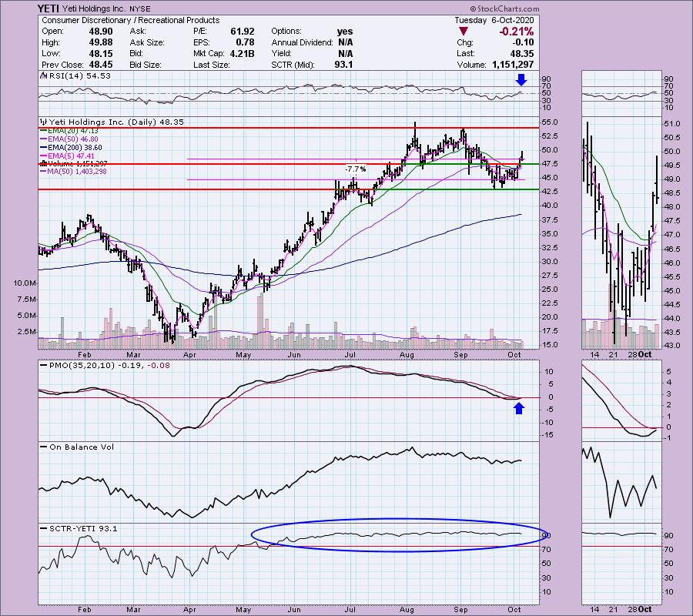The image size is (693, 616).
Task: Click the Last price value 48.35 in header
Action: click(522, 53)
